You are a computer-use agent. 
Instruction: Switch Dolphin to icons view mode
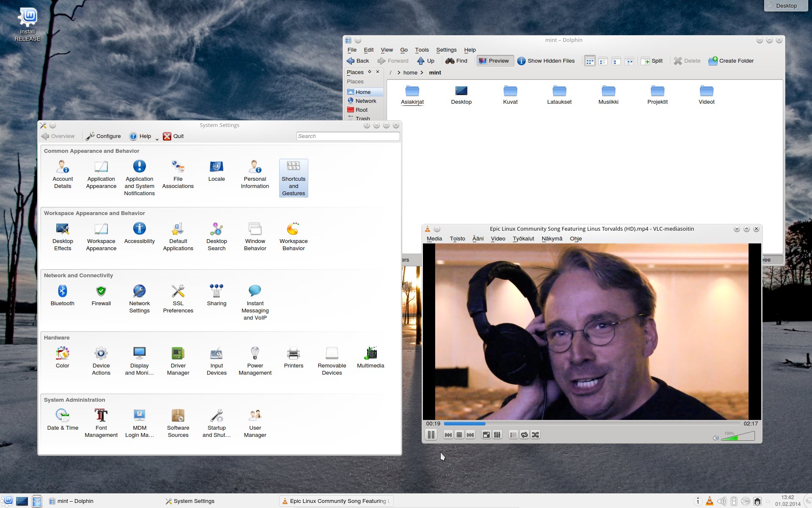590,61
